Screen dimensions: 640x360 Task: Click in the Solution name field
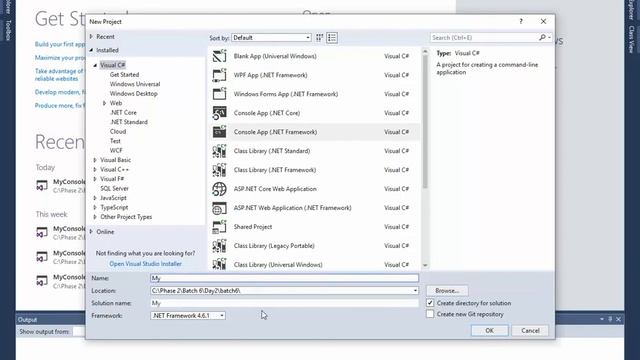(284, 303)
